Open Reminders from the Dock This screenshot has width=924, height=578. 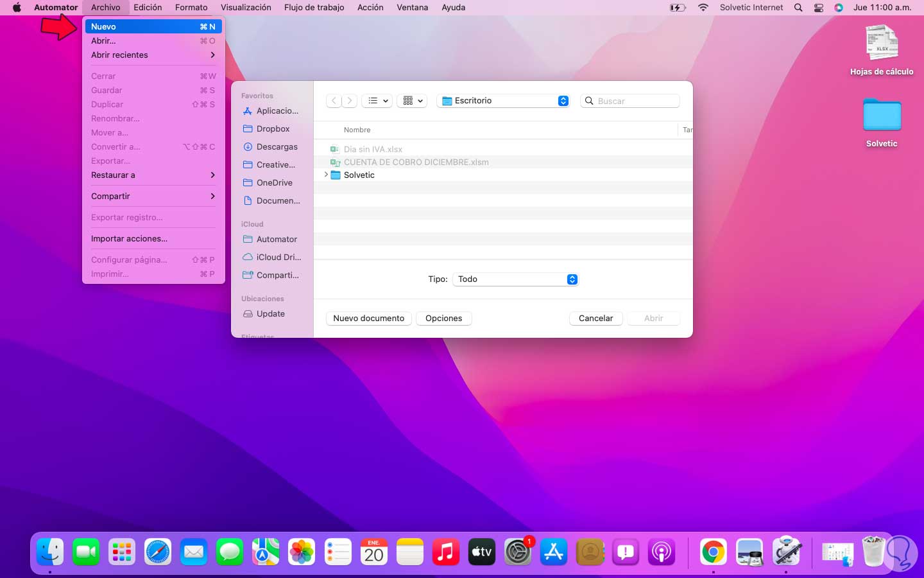(338, 552)
